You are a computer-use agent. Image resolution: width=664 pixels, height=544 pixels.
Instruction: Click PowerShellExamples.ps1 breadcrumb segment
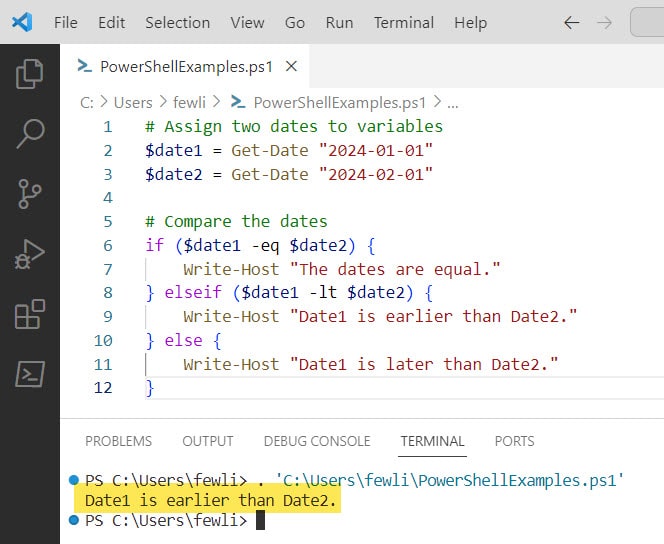pos(339,102)
